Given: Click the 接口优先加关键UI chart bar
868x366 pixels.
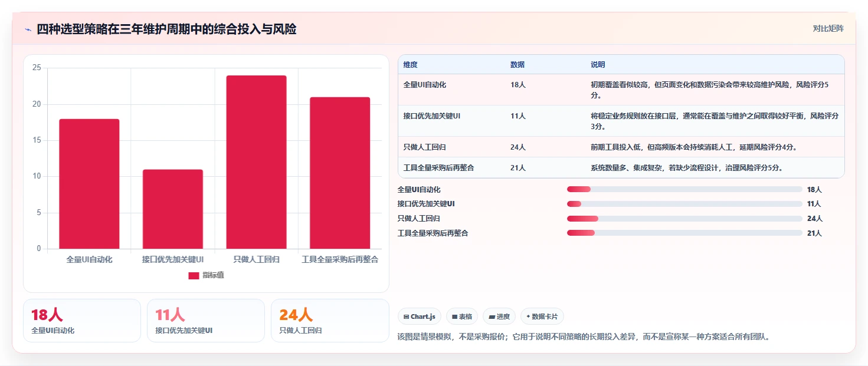Looking at the screenshot, I should tap(173, 209).
